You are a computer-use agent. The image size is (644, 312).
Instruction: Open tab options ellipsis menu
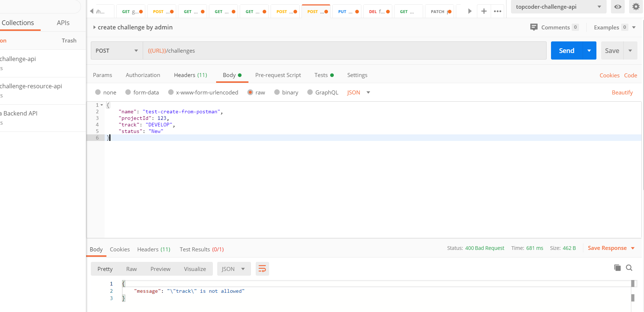498,11
